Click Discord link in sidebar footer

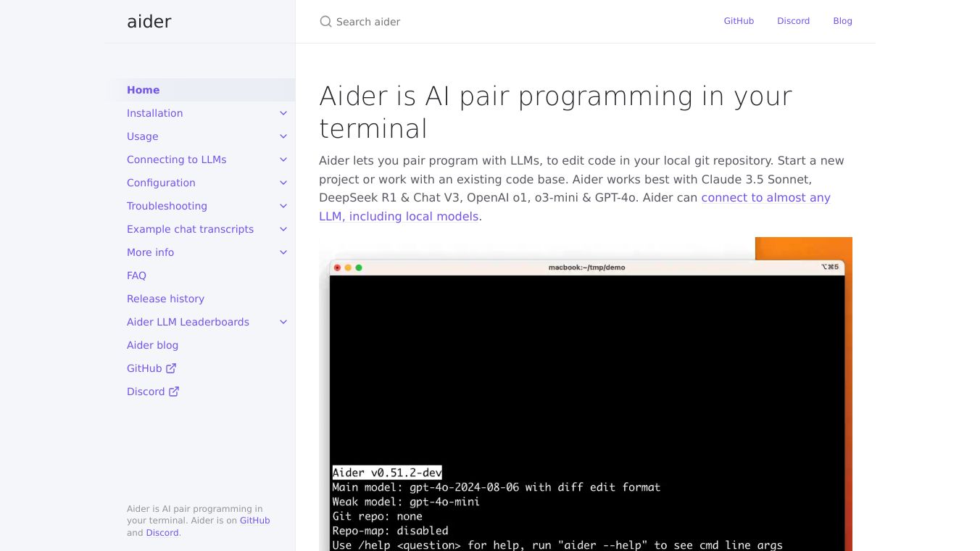pyautogui.click(x=162, y=533)
